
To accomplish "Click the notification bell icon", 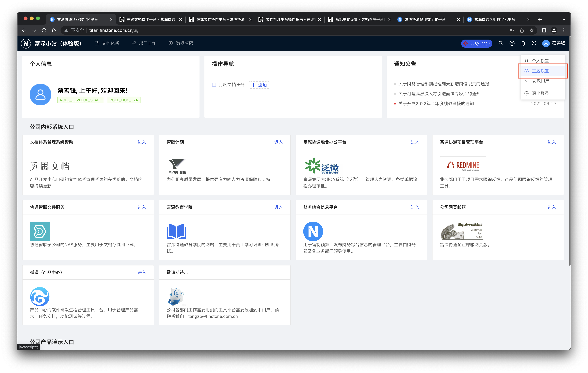I will 523,43.
